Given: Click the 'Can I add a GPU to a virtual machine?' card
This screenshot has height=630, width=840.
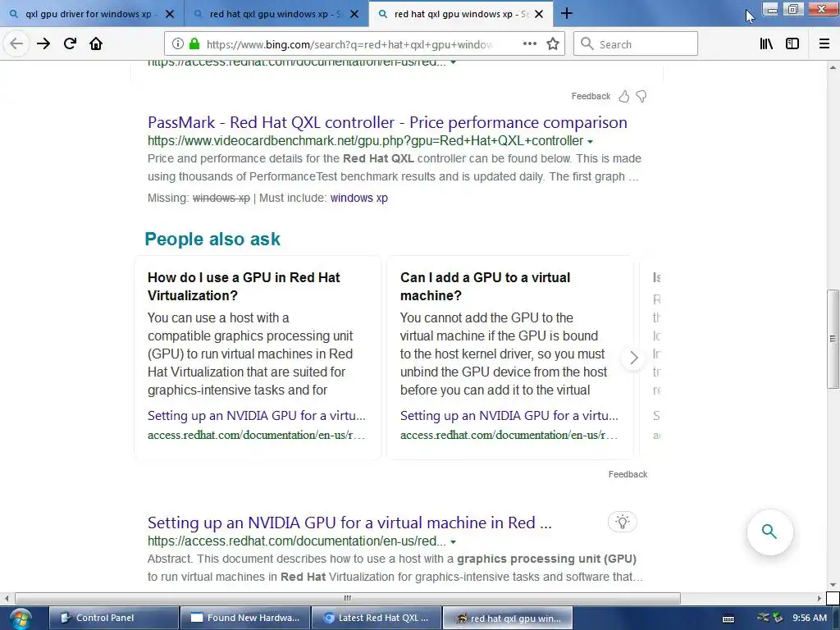Looking at the screenshot, I should (x=510, y=358).
